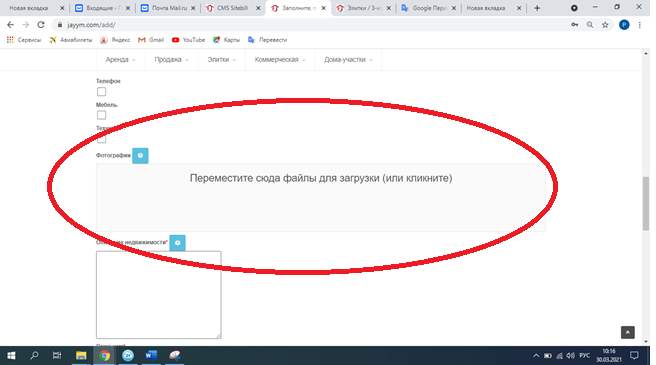Open the clock and date flyout
656x365 pixels.
tap(609, 356)
